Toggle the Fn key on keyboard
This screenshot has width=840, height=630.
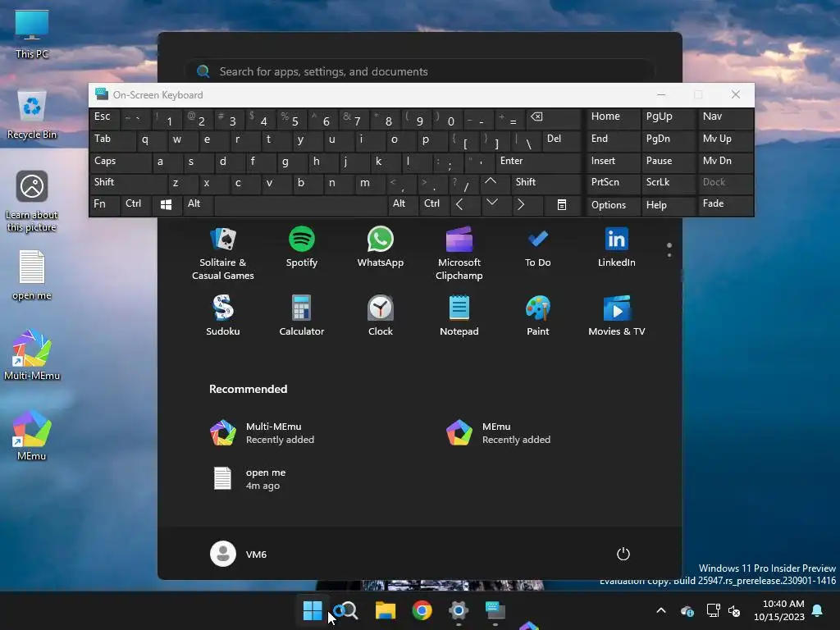[x=104, y=204]
